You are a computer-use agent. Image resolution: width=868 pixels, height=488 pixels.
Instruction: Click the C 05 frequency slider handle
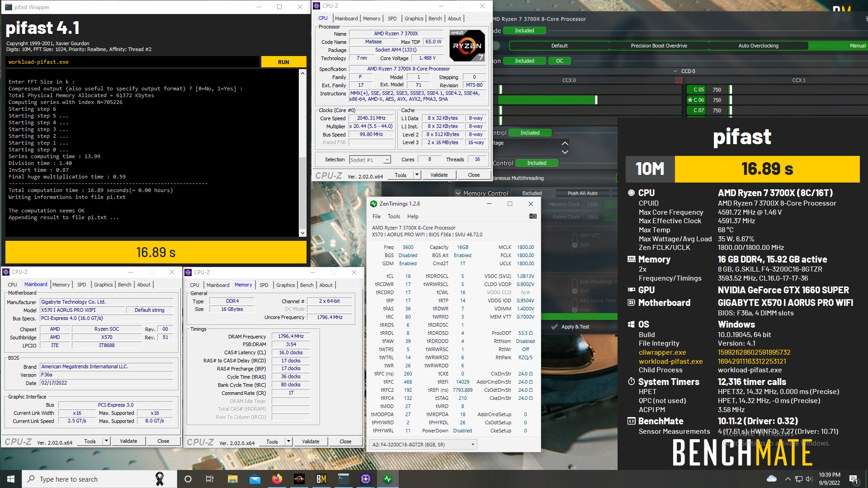[731, 89]
